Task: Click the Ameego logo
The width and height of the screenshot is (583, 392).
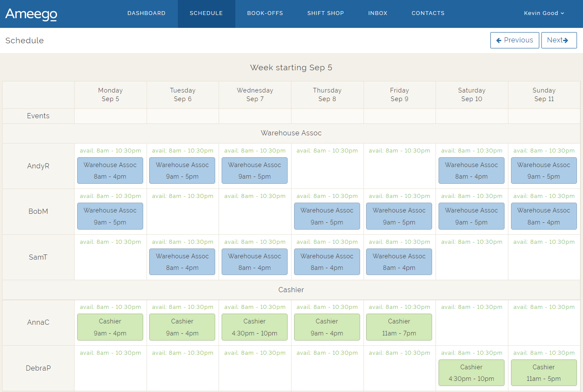Action: pyautogui.click(x=31, y=14)
